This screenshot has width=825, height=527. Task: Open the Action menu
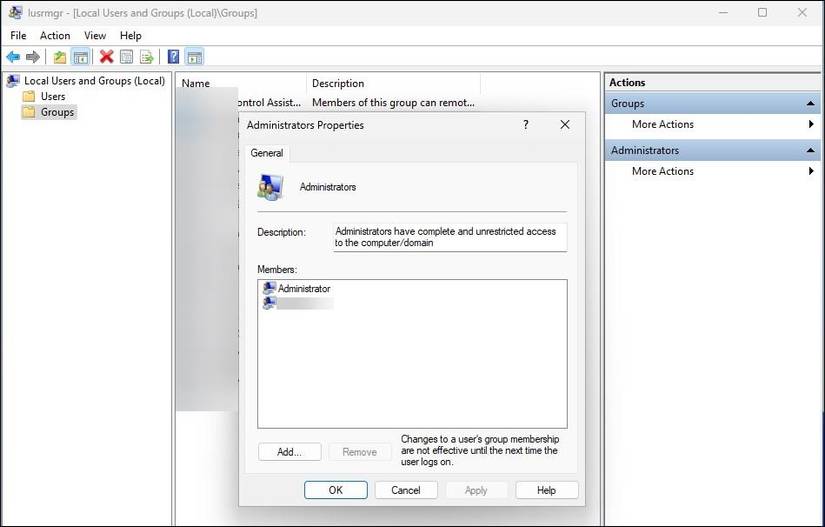(x=55, y=35)
